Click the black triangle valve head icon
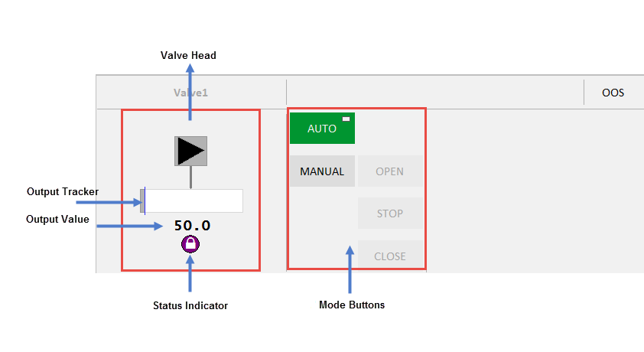This screenshot has height=352, width=644. tap(190, 151)
